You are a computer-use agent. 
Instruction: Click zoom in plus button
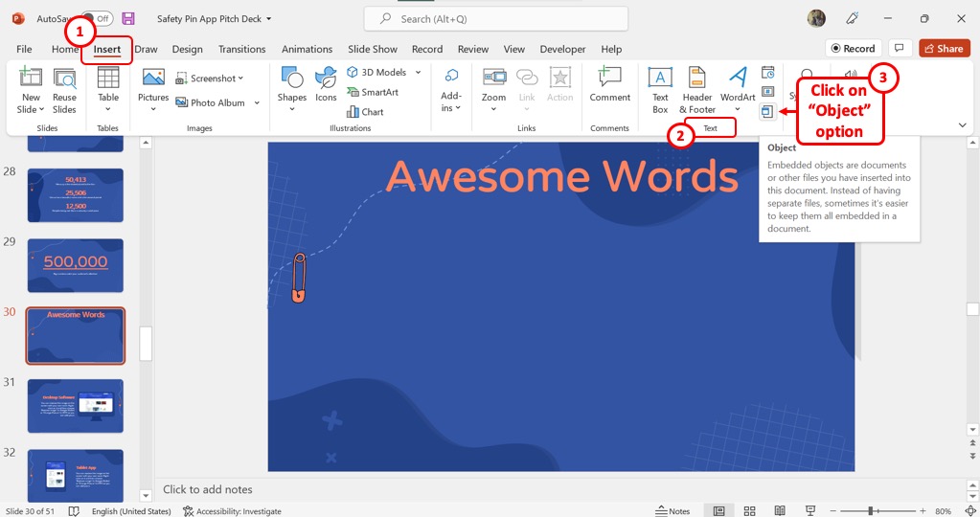click(923, 510)
